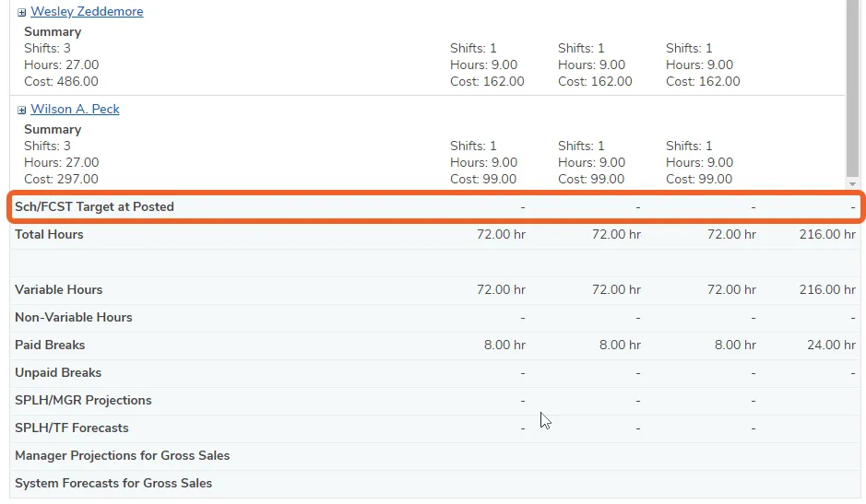This screenshot has width=866, height=504.
Task: Select the Total Hours row label
Action: [x=49, y=234]
